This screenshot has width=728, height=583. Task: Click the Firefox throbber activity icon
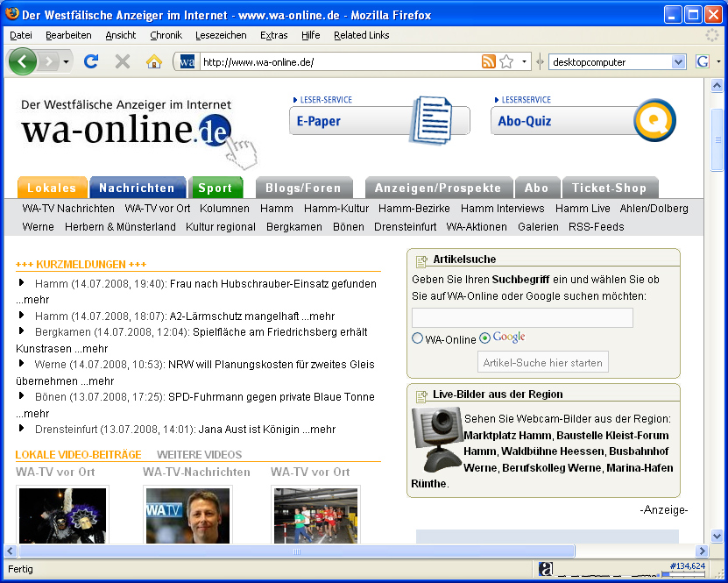711,35
